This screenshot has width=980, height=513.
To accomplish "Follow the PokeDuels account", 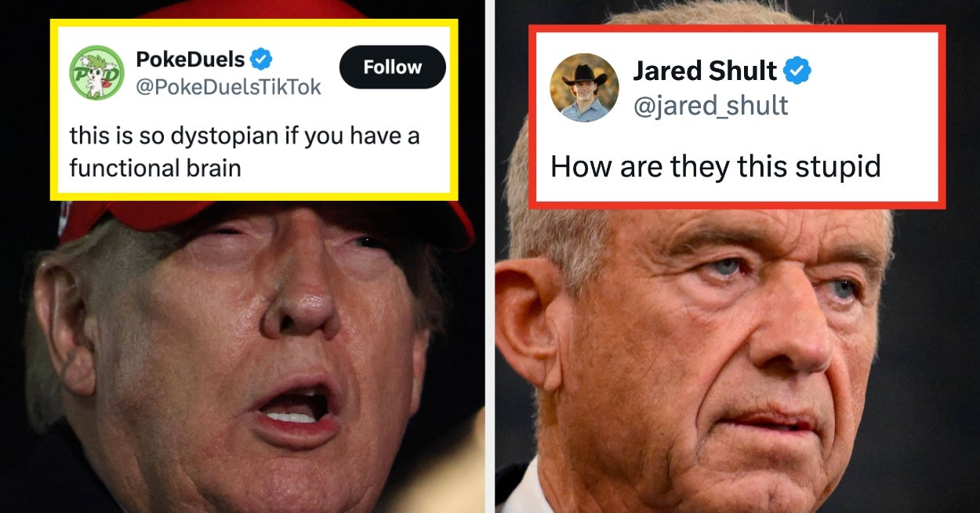I will pyautogui.click(x=393, y=67).
